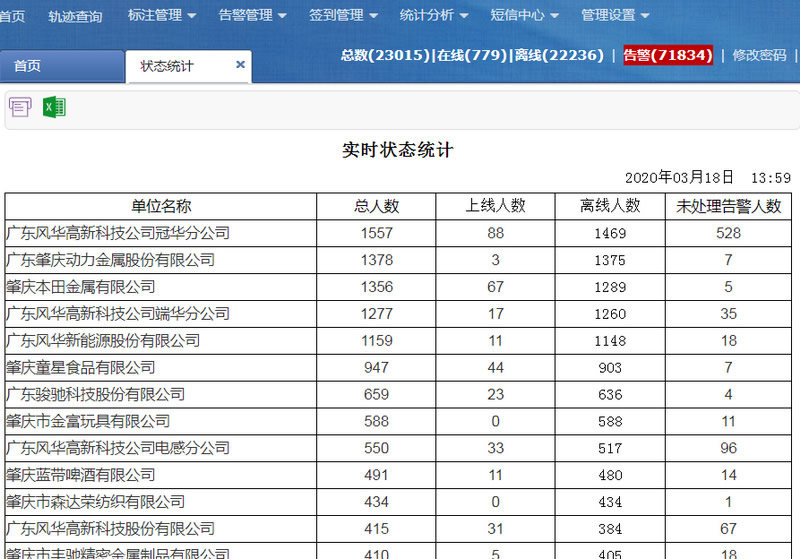Click the print report icon
Image resolution: width=800 pixels, height=559 pixels.
(20, 107)
